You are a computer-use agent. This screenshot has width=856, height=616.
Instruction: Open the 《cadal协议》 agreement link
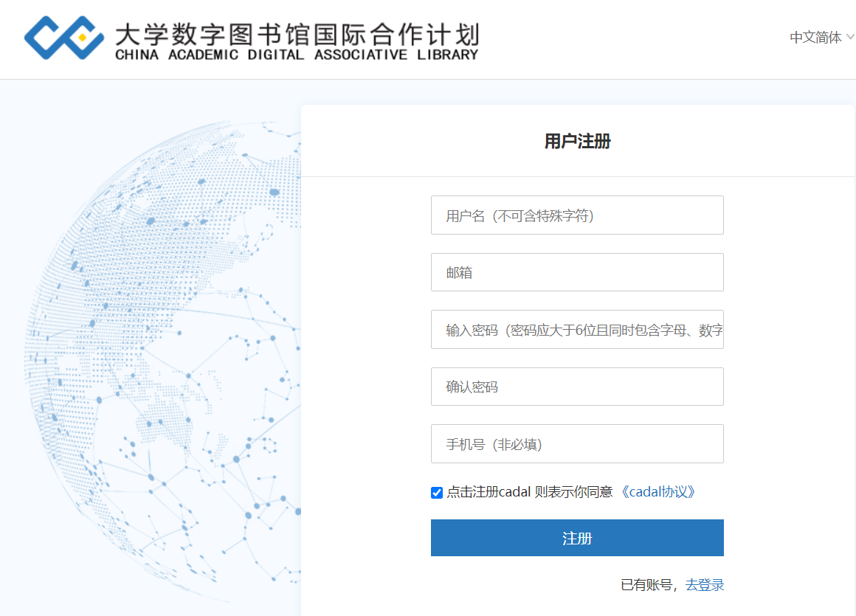click(x=657, y=492)
